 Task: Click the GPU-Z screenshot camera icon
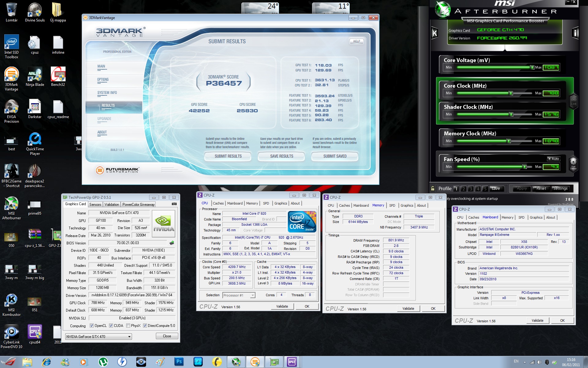174,204
